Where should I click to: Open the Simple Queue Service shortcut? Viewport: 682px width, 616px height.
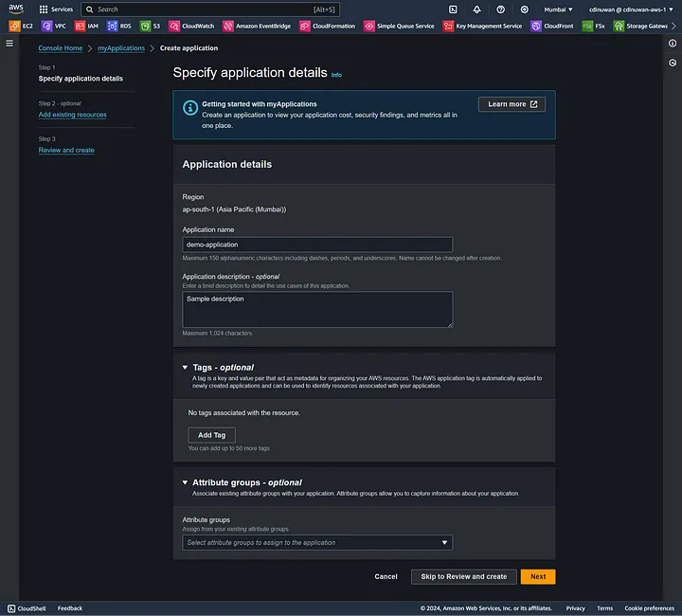pyautogui.click(x=400, y=27)
